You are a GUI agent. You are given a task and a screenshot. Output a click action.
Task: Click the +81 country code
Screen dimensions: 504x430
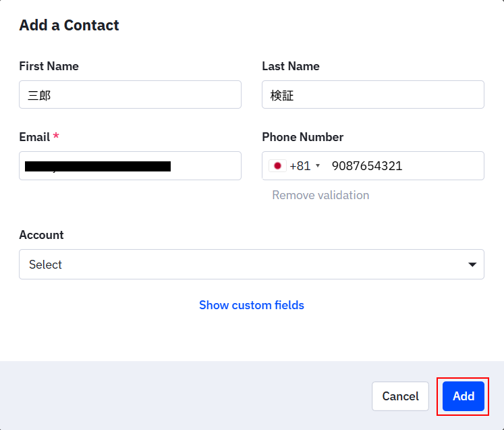tap(300, 165)
